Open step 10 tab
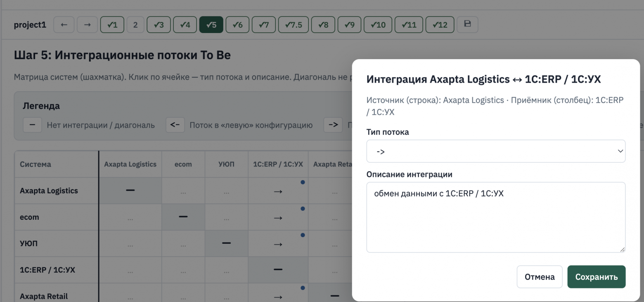 (378, 25)
